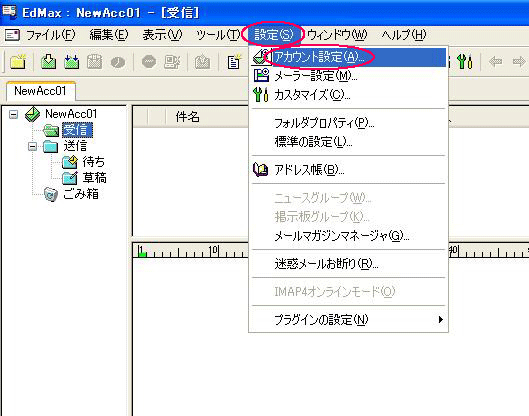
Task: Select NewAcc01 account label in folder tree
Action: tap(71, 114)
